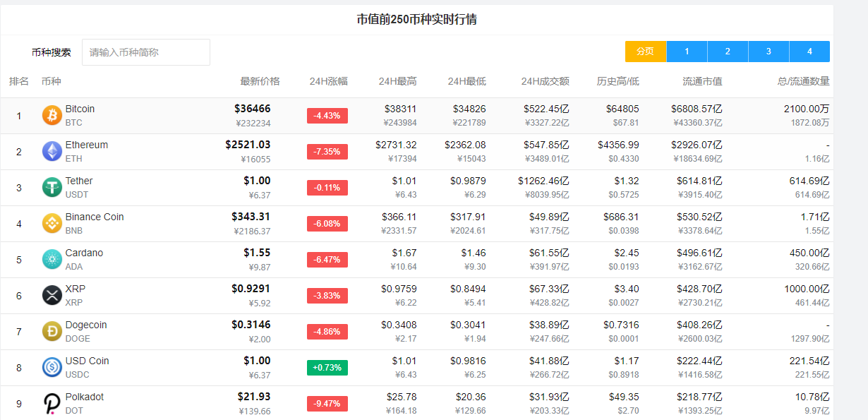Click the 24H涨幅 column header
The width and height of the screenshot is (868, 420).
pyautogui.click(x=328, y=81)
